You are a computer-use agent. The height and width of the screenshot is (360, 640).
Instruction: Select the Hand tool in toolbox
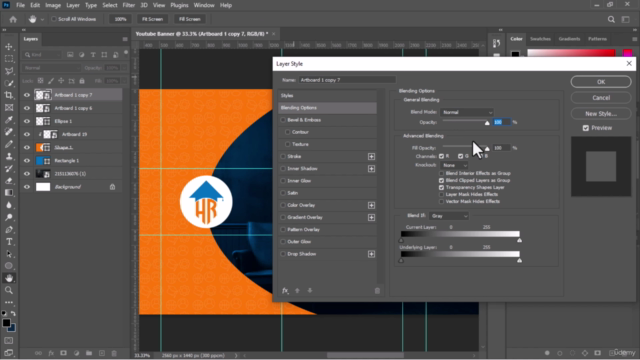click(9, 278)
